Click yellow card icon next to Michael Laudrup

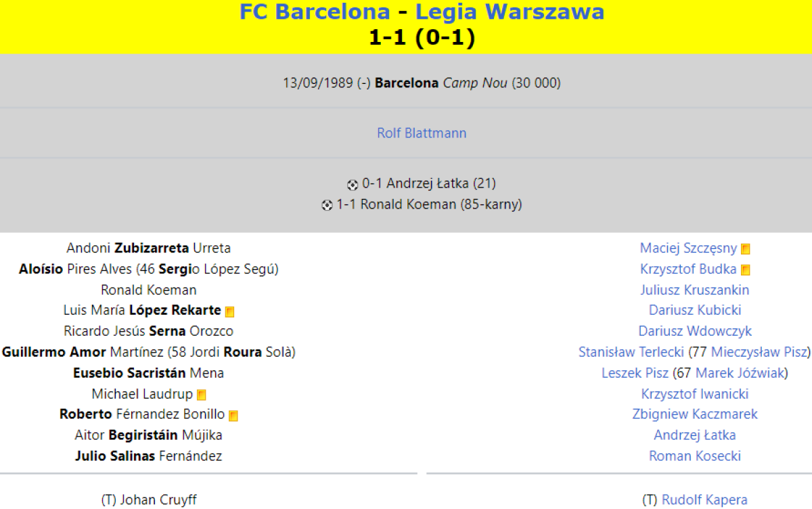[202, 395]
